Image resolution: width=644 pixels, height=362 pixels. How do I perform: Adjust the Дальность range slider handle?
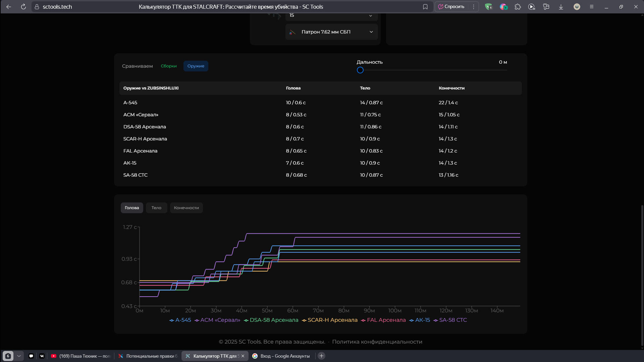pyautogui.click(x=360, y=70)
